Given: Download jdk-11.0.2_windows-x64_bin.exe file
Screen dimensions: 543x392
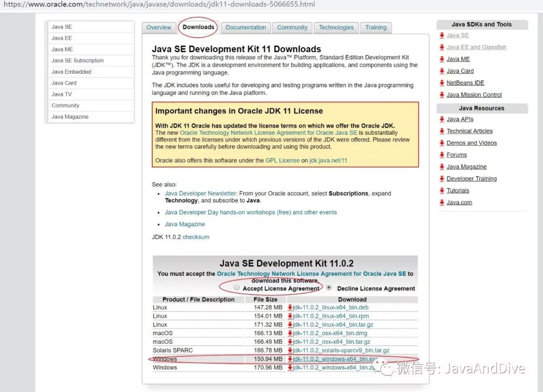Looking at the screenshot, I should tap(335, 359).
